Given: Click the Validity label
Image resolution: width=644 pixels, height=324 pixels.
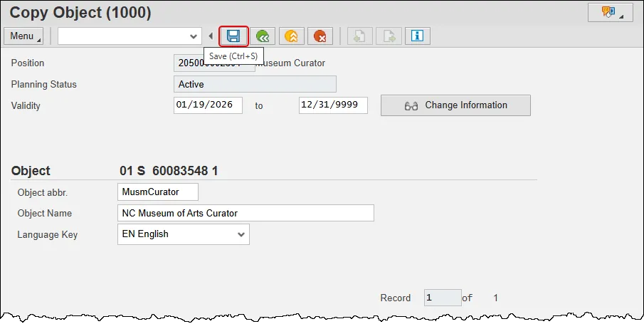Looking at the screenshot, I should click(x=26, y=105).
